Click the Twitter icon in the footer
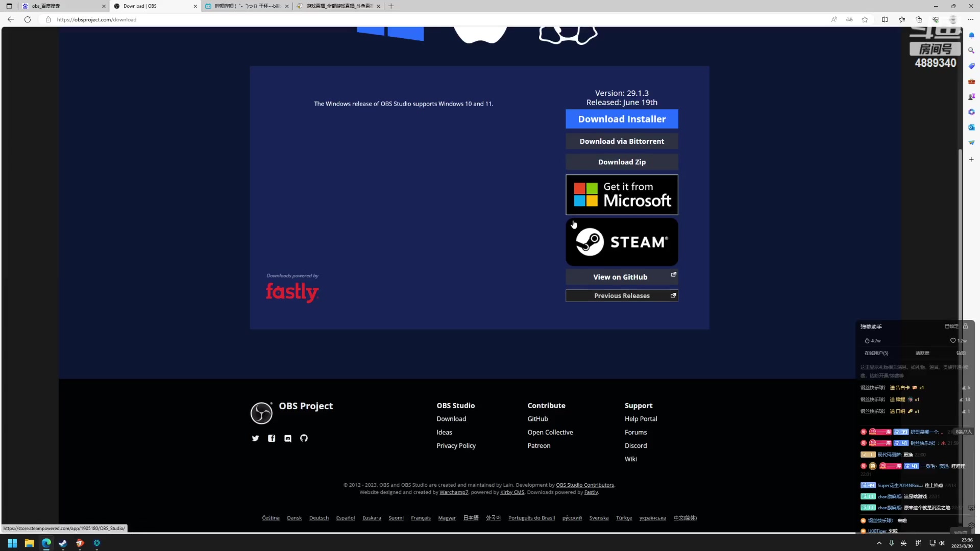Screen dimensions: 980x551 255,438
